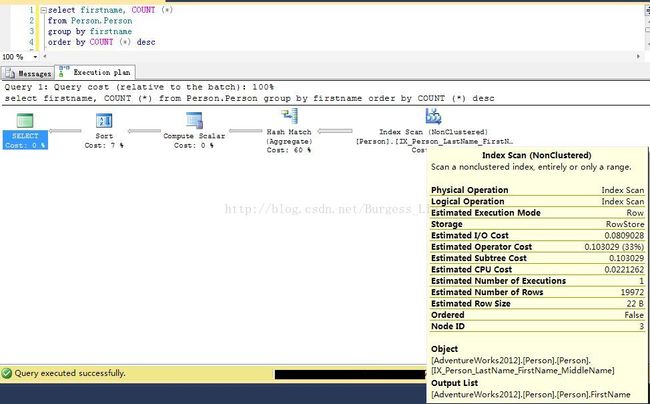The height and width of the screenshot is (404, 650).
Task: Click the 'Output List' heading in tooltip
Action: [x=454, y=383]
